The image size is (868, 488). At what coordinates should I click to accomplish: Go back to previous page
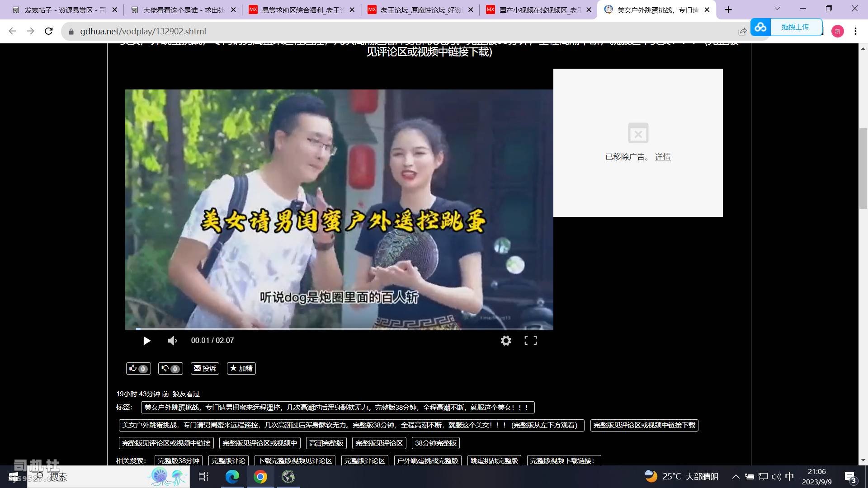click(x=13, y=31)
